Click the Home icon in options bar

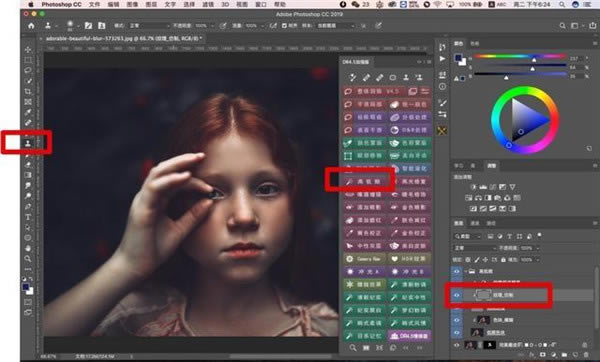[x=31, y=26]
